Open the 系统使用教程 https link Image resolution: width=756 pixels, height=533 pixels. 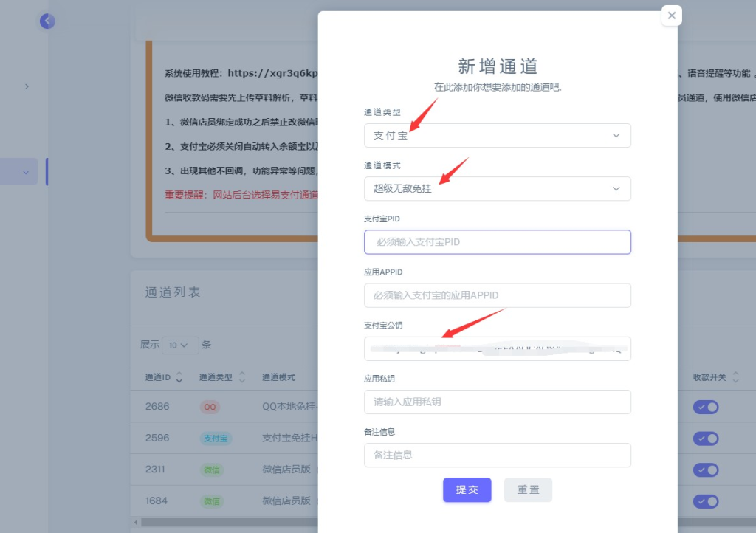tap(272, 73)
